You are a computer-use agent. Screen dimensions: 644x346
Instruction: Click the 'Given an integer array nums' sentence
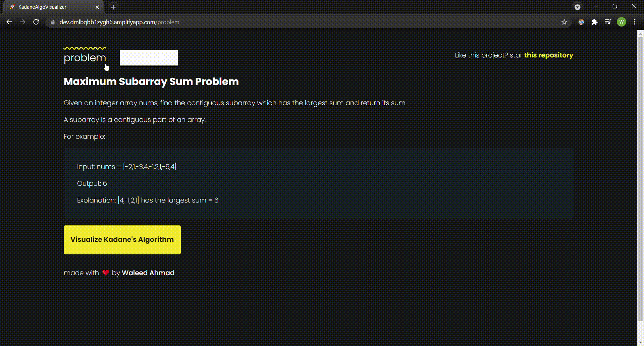(x=235, y=103)
